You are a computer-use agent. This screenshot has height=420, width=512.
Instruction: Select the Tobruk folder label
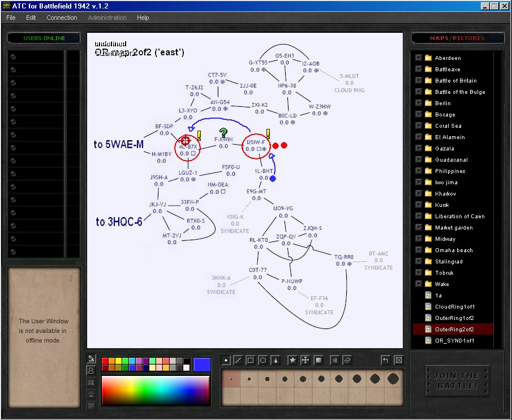coord(444,272)
